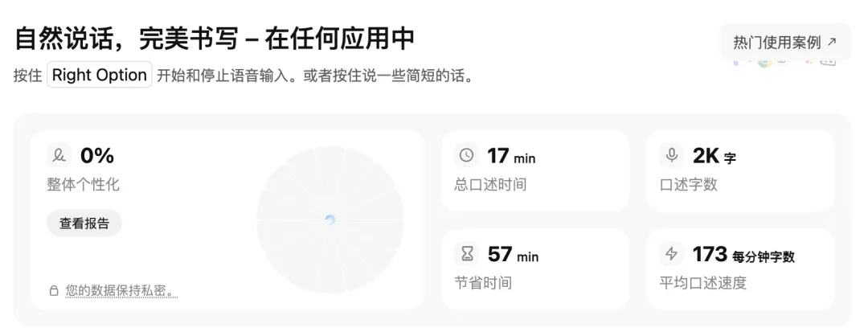Select the 节省时间 stat card

tap(534, 269)
